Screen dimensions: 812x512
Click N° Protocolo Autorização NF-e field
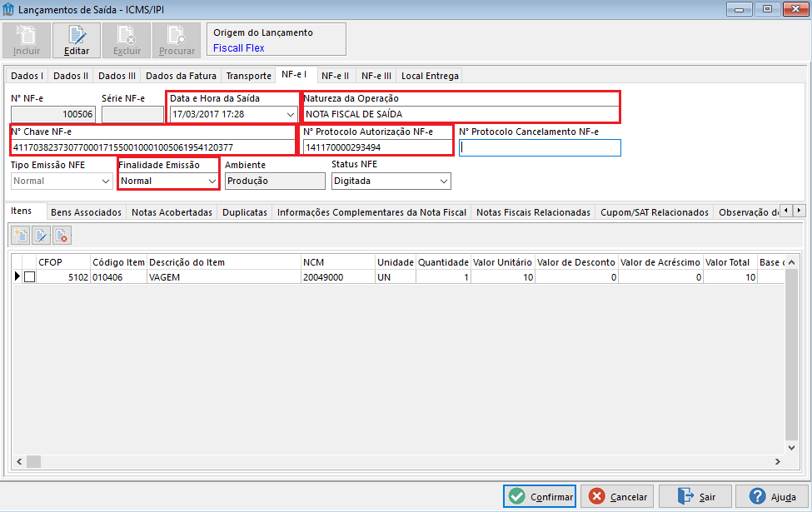pyautogui.click(x=377, y=147)
